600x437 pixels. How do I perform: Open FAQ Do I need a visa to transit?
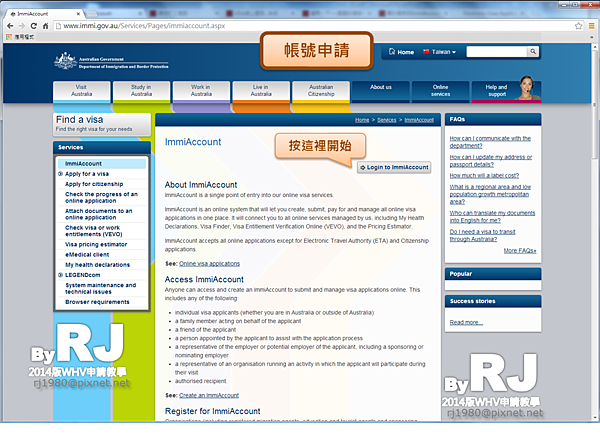(482, 235)
